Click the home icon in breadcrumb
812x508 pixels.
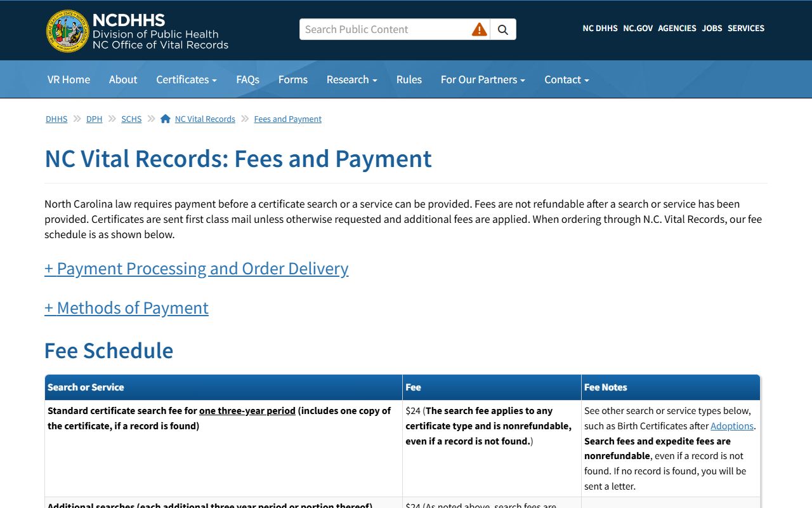click(x=166, y=119)
